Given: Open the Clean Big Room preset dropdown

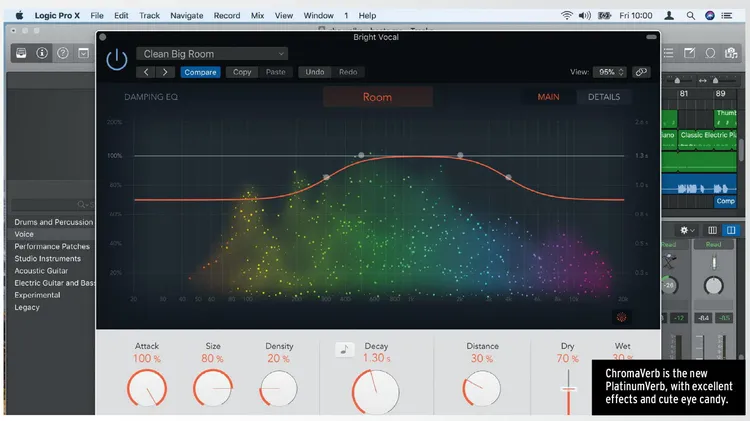Looking at the screenshot, I should click(x=212, y=54).
